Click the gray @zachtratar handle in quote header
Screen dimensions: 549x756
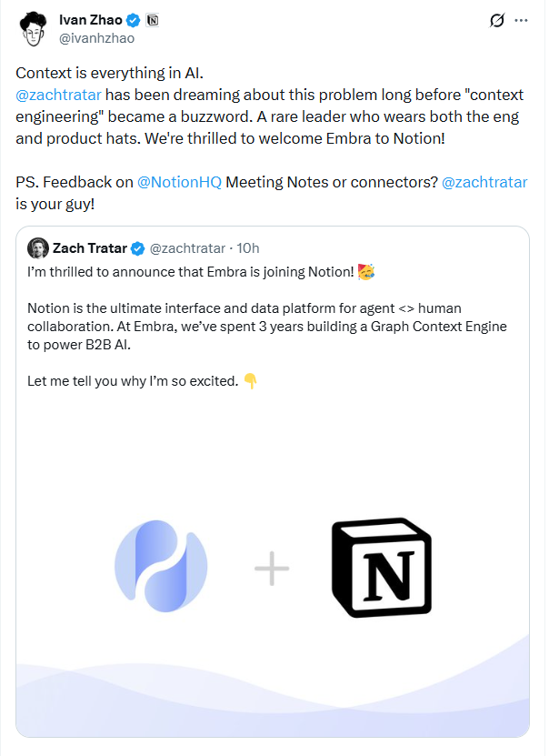[x=186, y=247]
